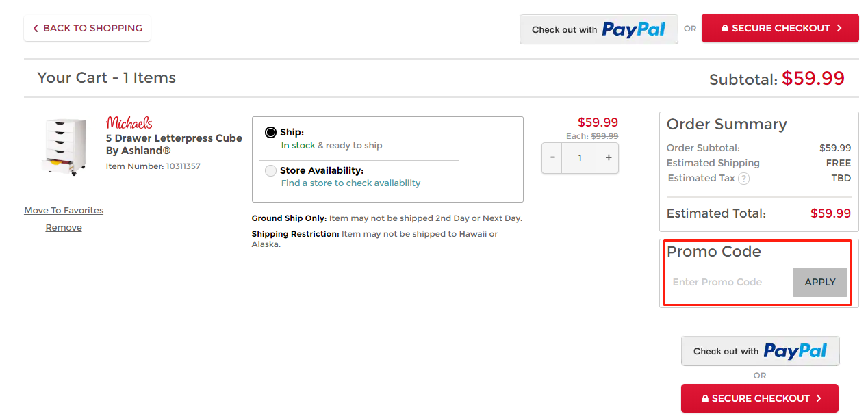The image size is (868, 416).
Task: Check out with PayPal at top
Action: tap(598, 29)
